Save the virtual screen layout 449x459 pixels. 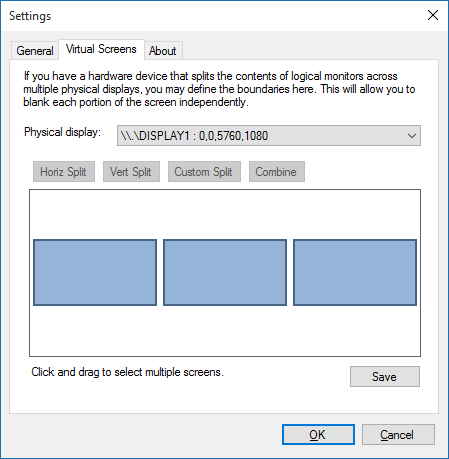tap(385, 377)
